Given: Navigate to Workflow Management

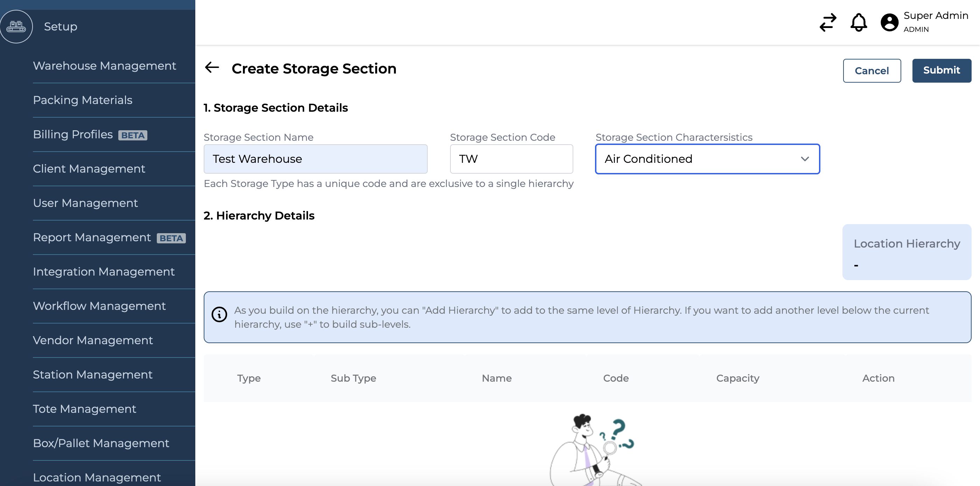Looking at the screenshot, I should [99, 306].
